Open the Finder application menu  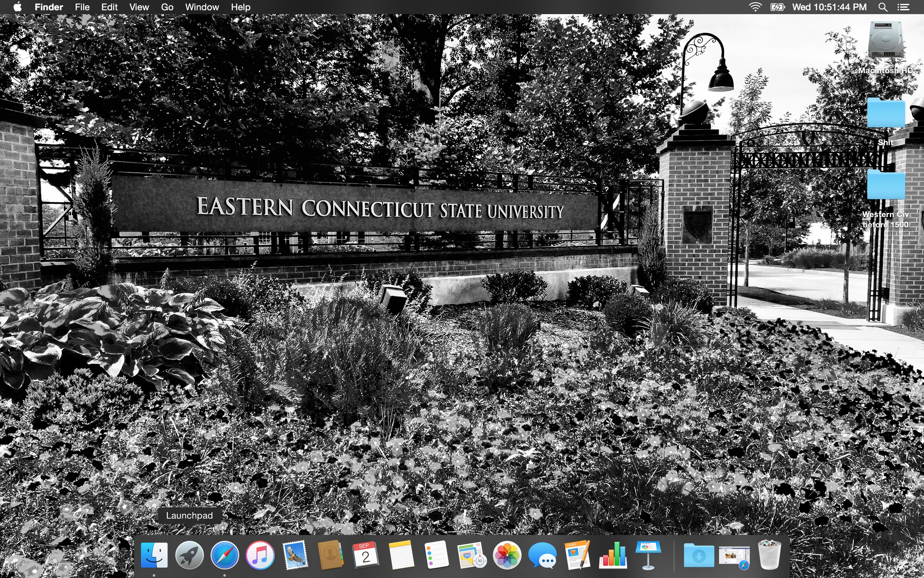pos(49,7)
